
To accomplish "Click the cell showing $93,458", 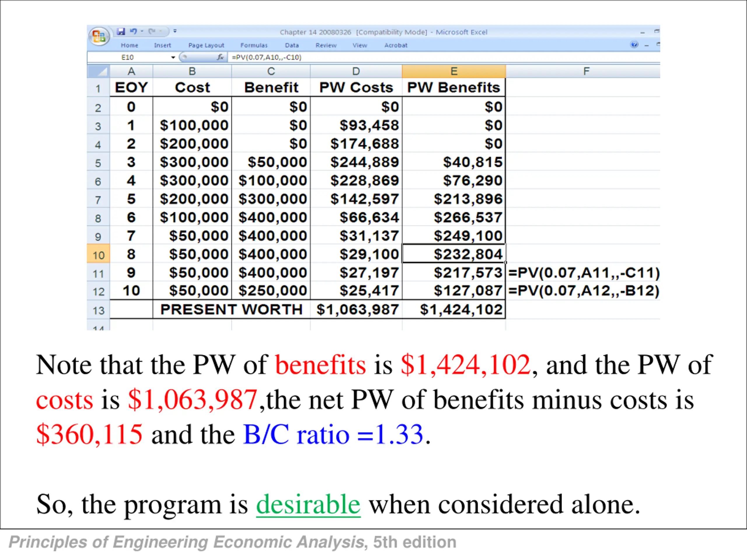I will (356, 125).
